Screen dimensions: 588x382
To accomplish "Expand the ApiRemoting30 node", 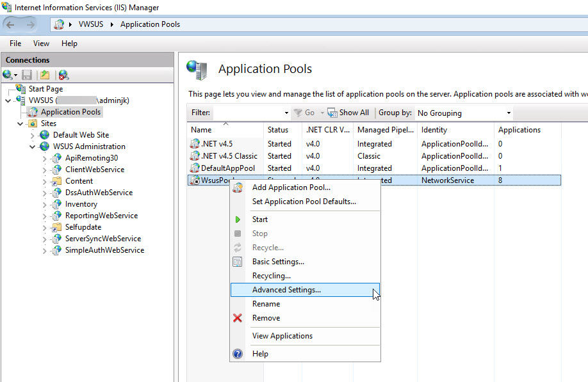I will [x=44, y=159].
